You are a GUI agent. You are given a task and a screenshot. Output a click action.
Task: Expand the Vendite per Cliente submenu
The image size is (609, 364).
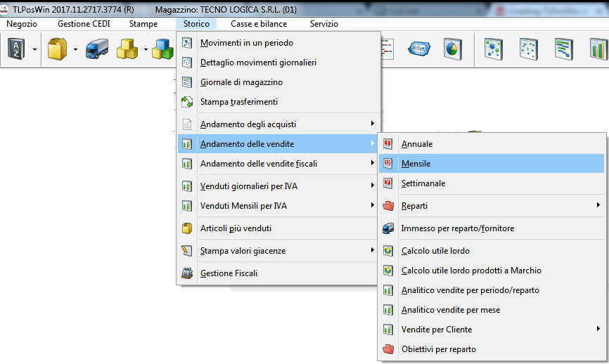(x=597, y=329)
